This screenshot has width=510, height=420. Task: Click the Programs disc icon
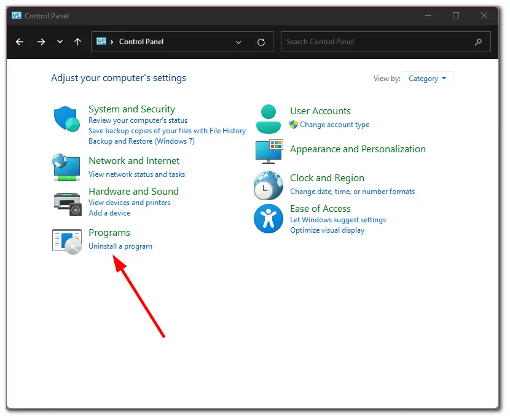click(x=67, y=241)
